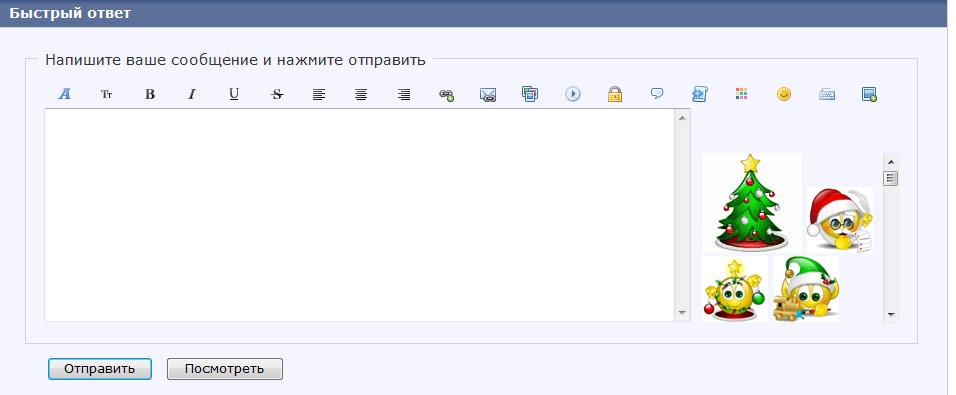Open the font size Tт icon
The image size is (956, 395).
coord(107,94)
